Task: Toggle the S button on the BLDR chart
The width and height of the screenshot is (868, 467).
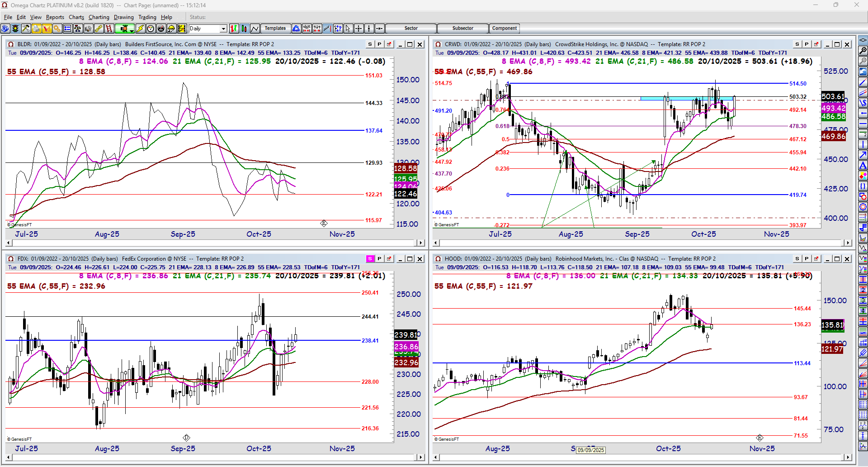Action: click(x=370, y=44)
